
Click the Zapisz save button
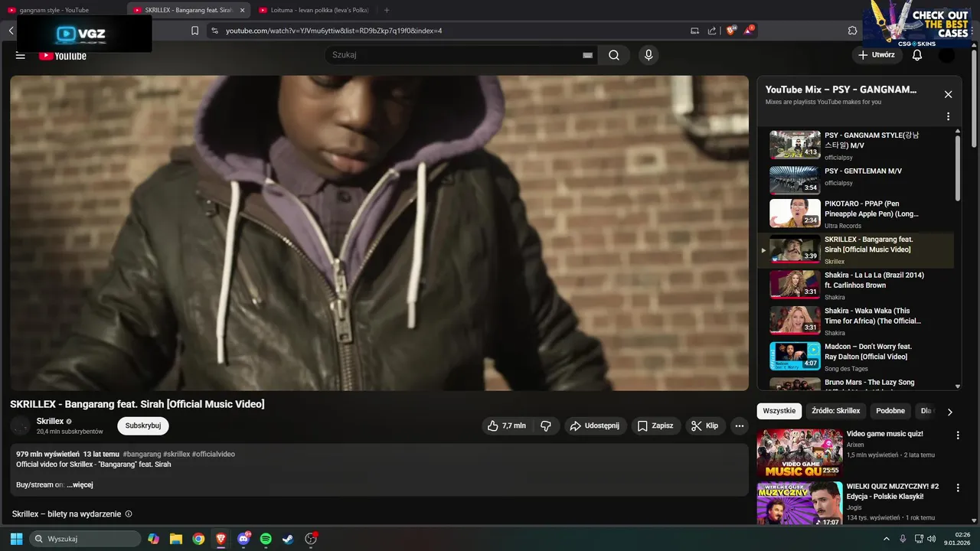[655, 425]
